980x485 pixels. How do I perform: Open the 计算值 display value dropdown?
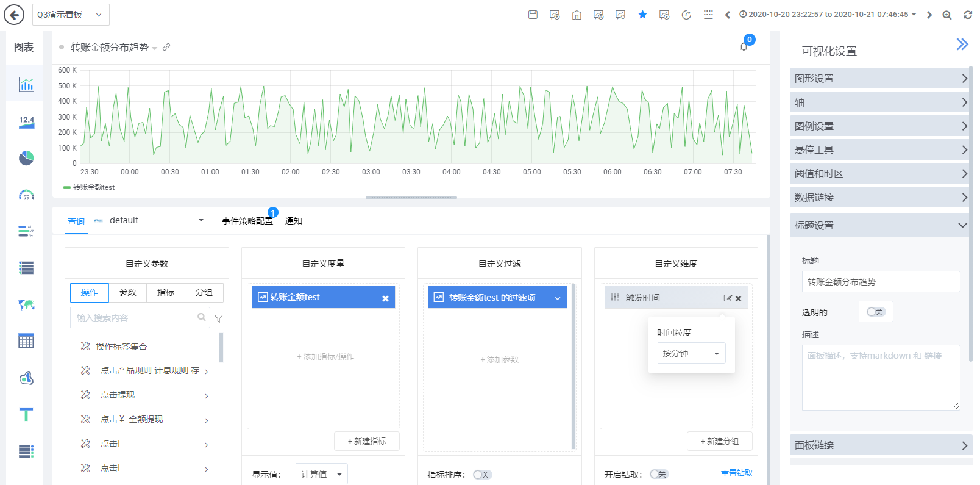pos(322,474)
